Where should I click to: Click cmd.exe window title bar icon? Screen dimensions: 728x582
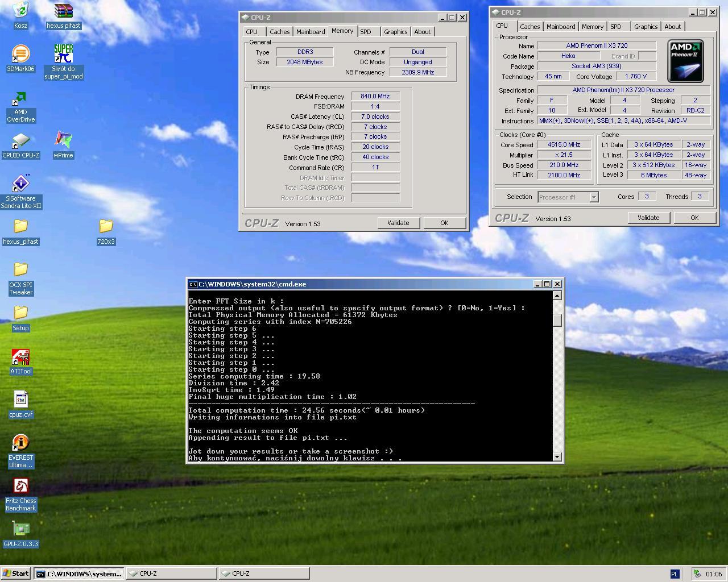pos(193,284)
